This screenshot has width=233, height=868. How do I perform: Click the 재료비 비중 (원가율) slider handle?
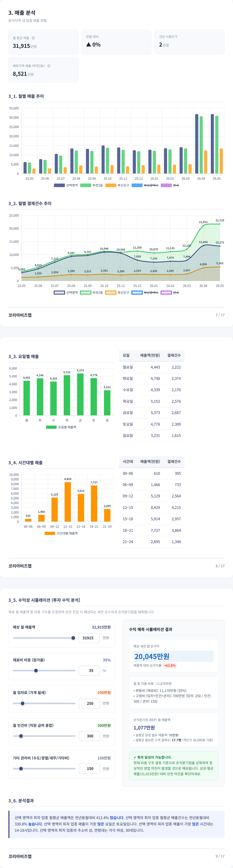point(36,671)
